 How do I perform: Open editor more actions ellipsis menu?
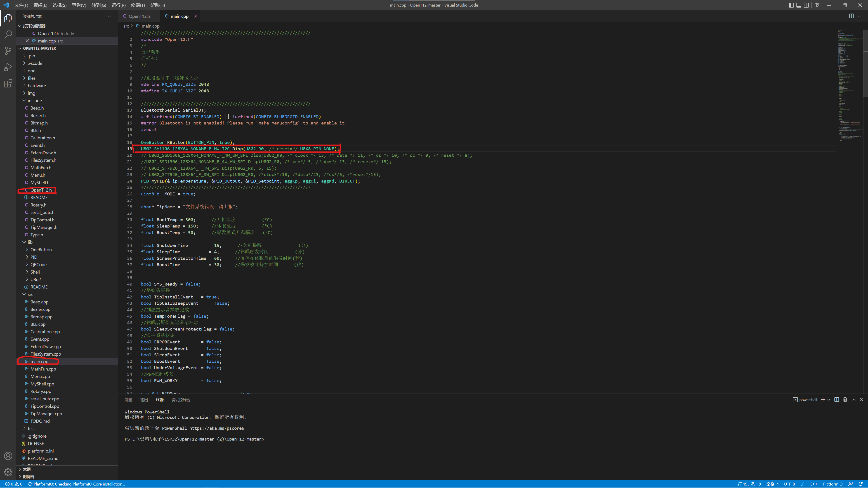(x=860, y=16)
